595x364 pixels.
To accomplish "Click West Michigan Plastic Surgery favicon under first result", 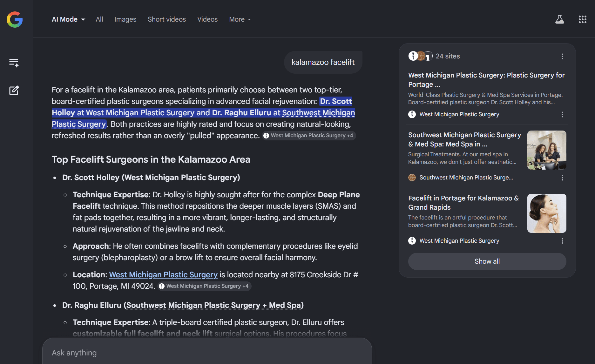I will [412, 114].
